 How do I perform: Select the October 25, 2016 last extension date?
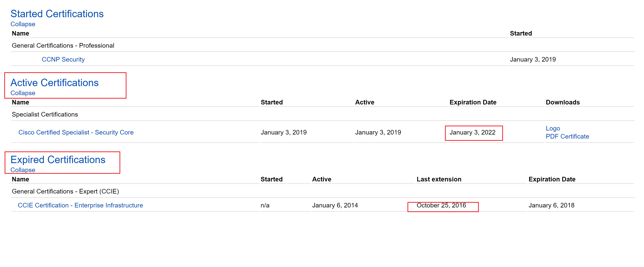coord(441,205)
